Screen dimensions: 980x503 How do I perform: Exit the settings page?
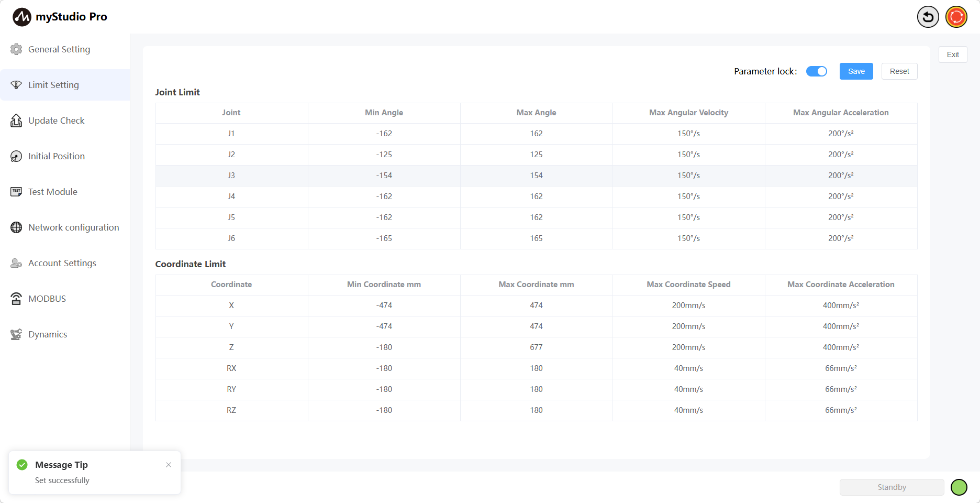pos(952,54)
